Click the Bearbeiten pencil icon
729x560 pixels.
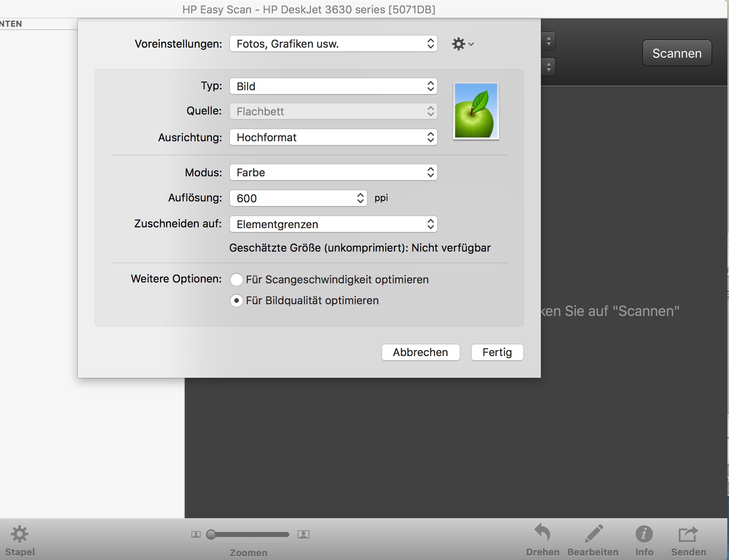(593, 533)
